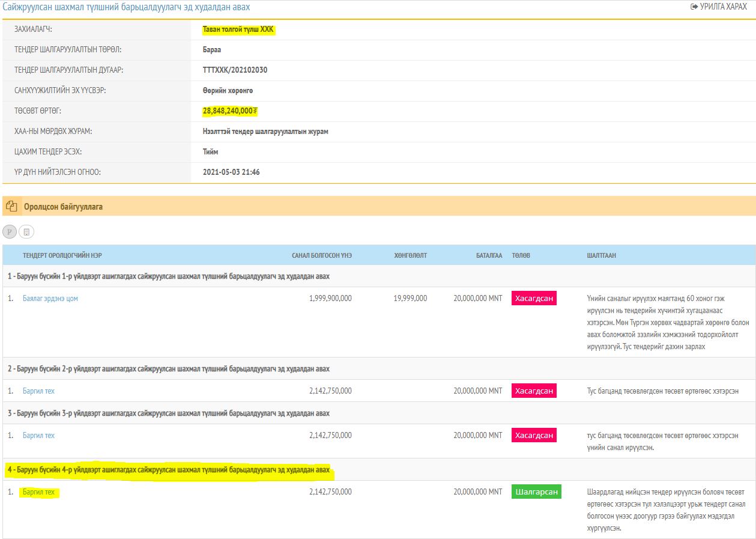Open highlighted Баргил тех link under lot 4
The height and width of the screenshot is (539, 756).
pyautogui.click(x=38, y=492)
